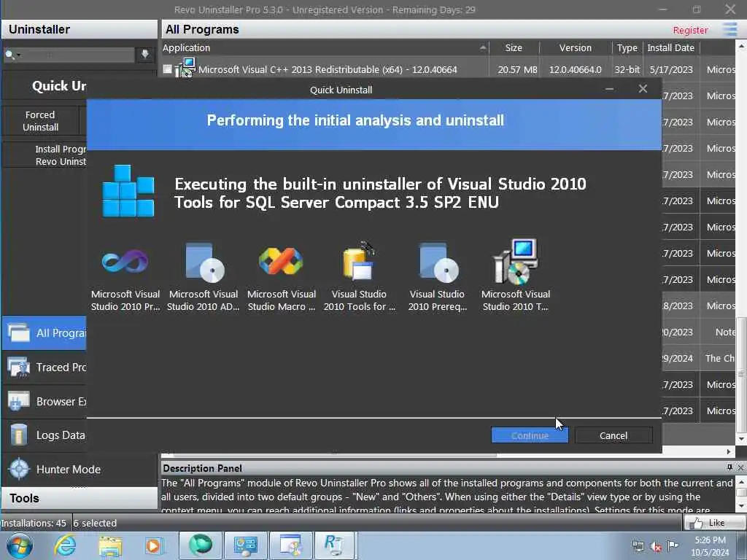This screenshot has width=747, height=560.
Task: Tick the Visual C++ 2013 Redistributable checkbox
Action: pyautogui.click(x=167, y=69)
